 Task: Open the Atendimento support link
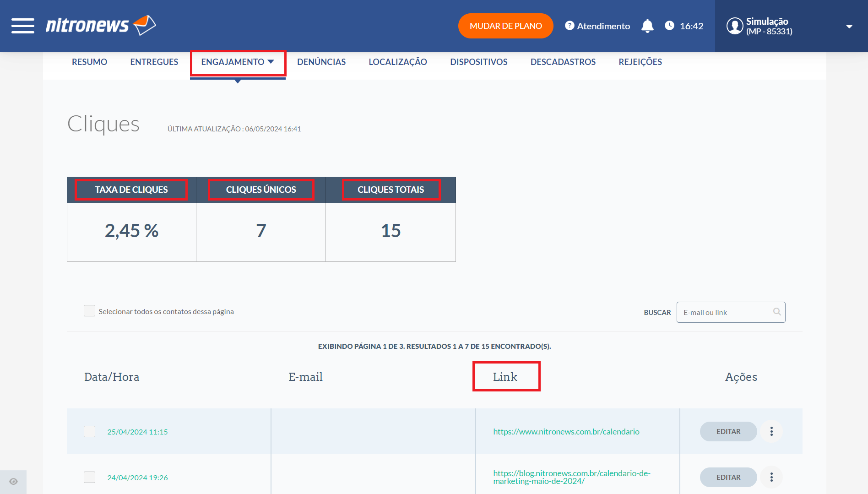[x=603, y=26]
